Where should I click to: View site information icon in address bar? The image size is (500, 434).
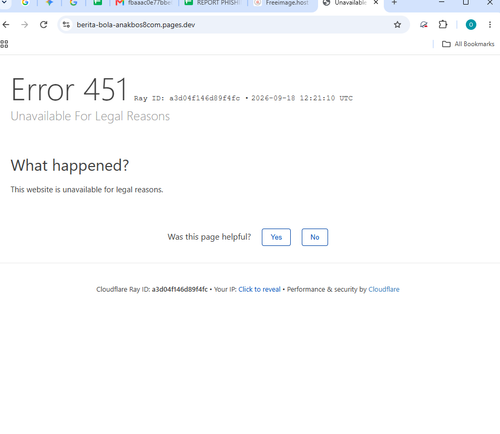pos(66,25)
